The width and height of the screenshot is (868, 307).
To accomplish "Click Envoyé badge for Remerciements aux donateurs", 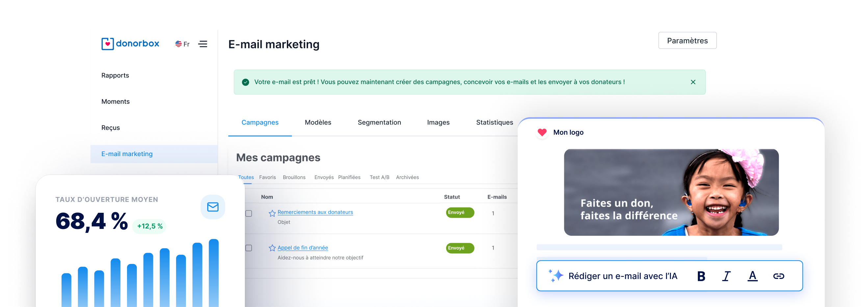I will pyautogui.click(x=460, y=212).
